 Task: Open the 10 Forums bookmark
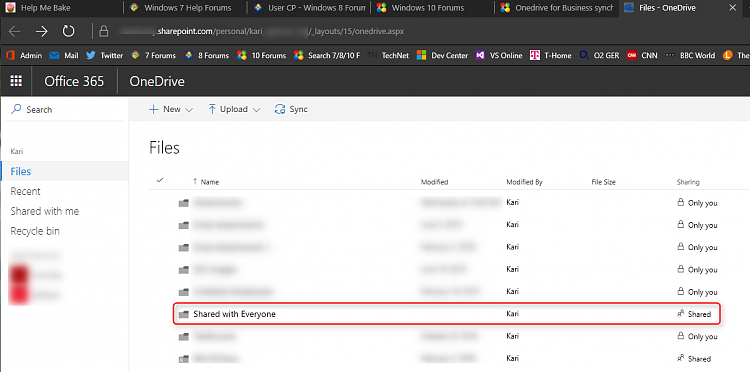coord(261,55)
